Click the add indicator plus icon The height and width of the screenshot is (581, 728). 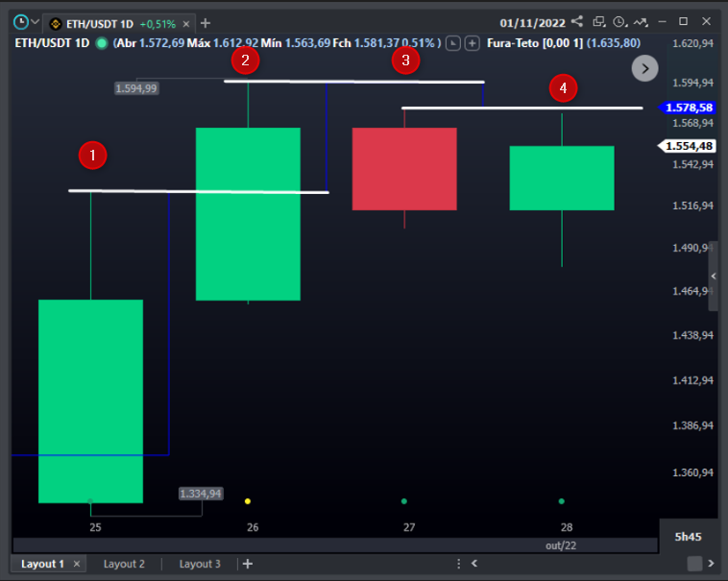(472, 43)
